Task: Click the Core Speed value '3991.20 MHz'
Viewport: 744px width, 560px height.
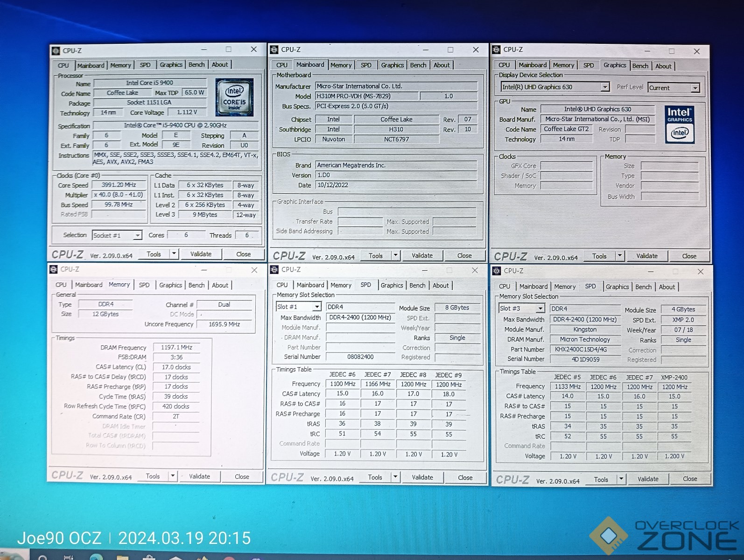Action: (119, 185)
